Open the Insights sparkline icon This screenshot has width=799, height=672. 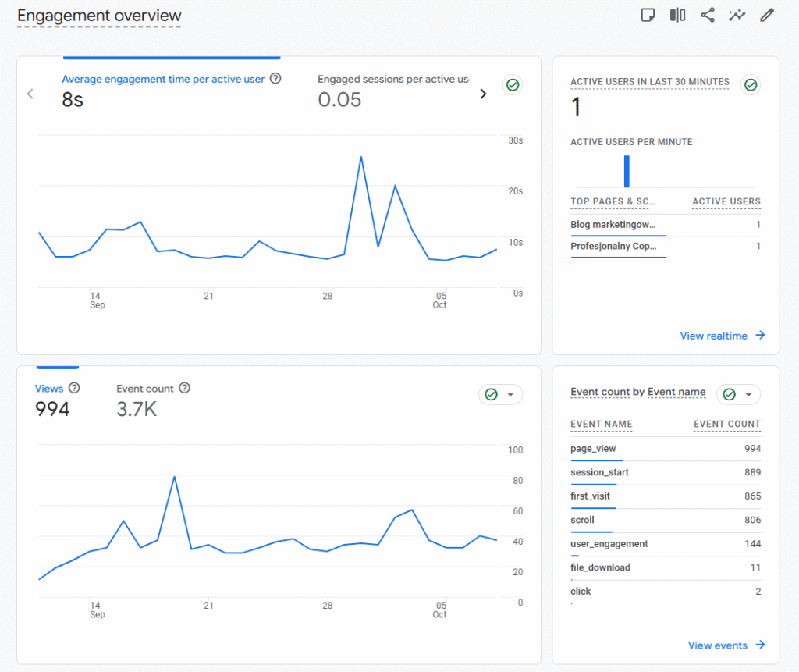coord(737,16)
